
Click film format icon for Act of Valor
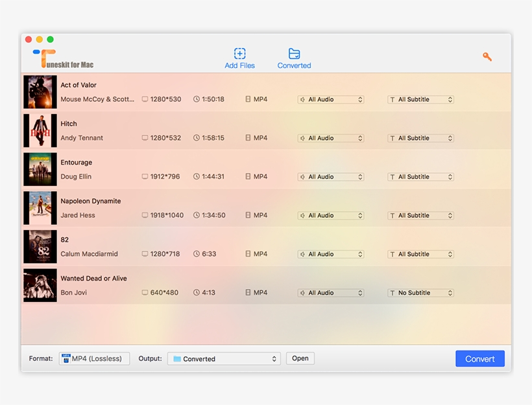pyautogui.click(x=248, y=99)
